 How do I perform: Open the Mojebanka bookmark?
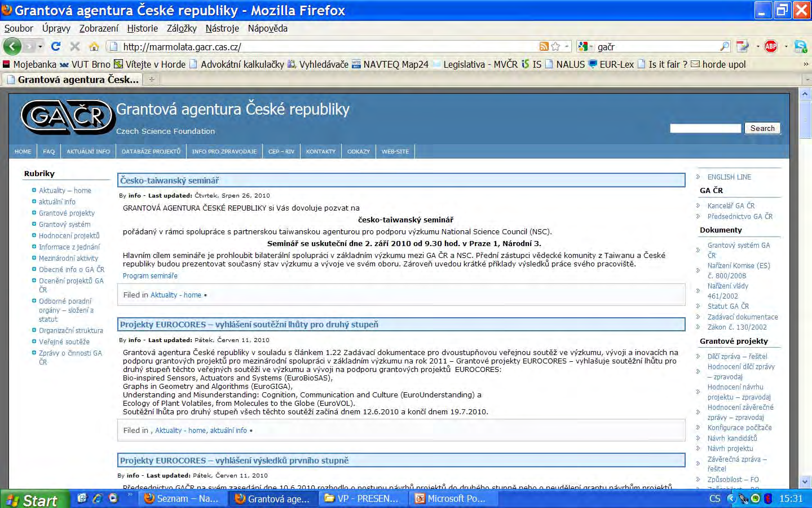pyautogui.click(x=29, y=64)
